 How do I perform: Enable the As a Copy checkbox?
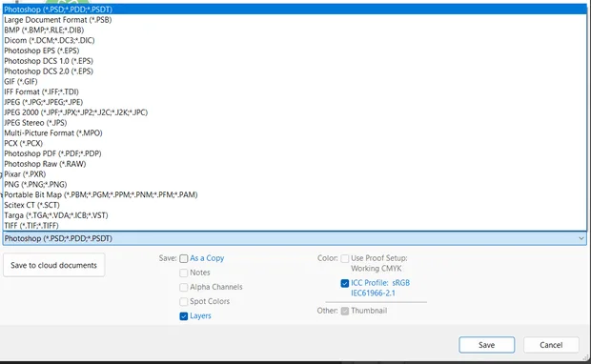pyautogui.click(x=184, y=258)
